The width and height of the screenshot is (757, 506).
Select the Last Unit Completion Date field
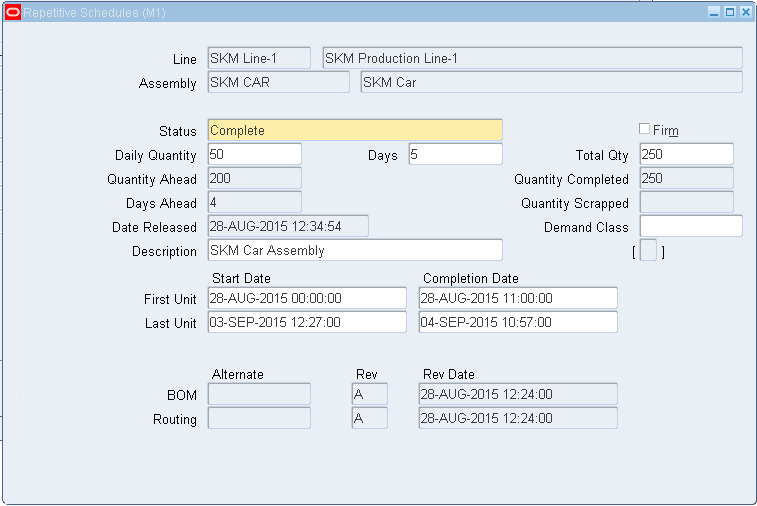point(518,323)
